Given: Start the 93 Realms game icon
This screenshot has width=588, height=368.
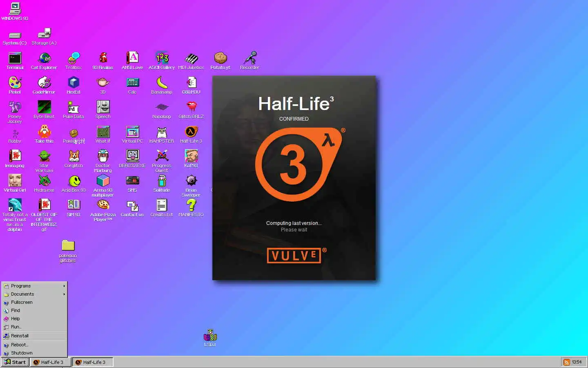Looking at the screenshot, I should pyautogui.click(x=103, y=61).
